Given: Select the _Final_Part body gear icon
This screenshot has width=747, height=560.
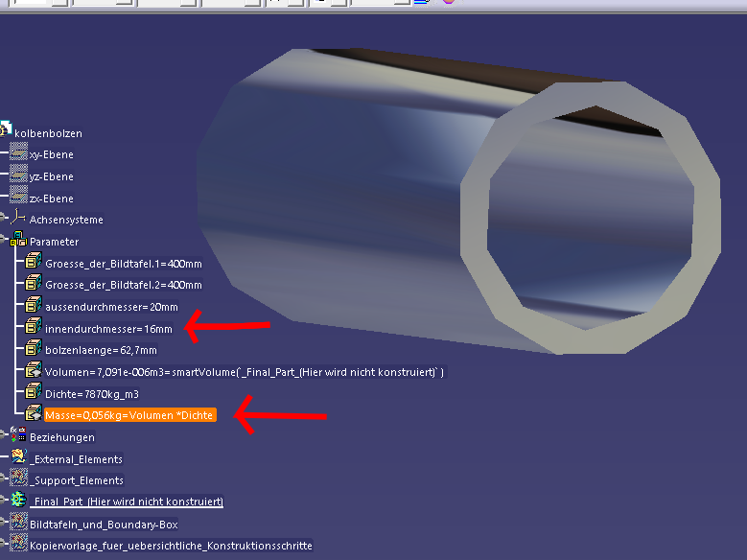Looking at the screenshot, I should (x=18, y=502).
